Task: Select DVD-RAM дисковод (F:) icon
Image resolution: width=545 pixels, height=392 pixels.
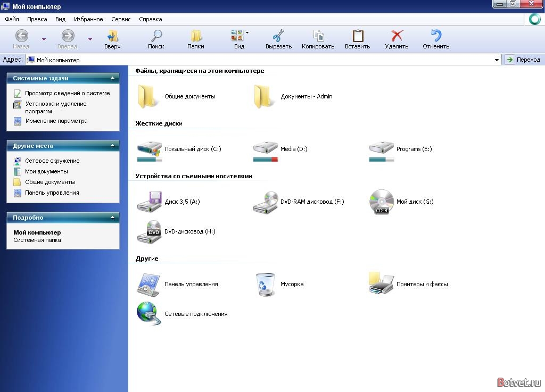Action: point(266,202)
